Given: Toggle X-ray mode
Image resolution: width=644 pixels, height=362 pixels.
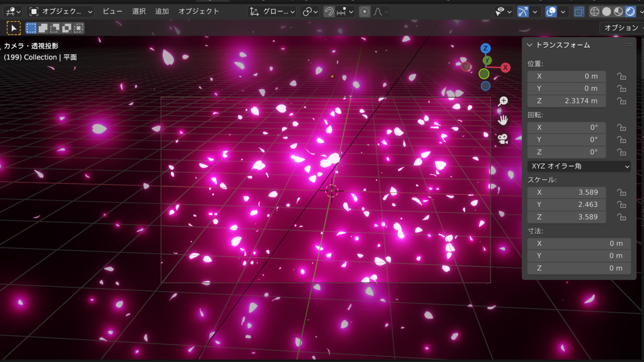Looking at the screenshot, I should [x=579, y=11].
